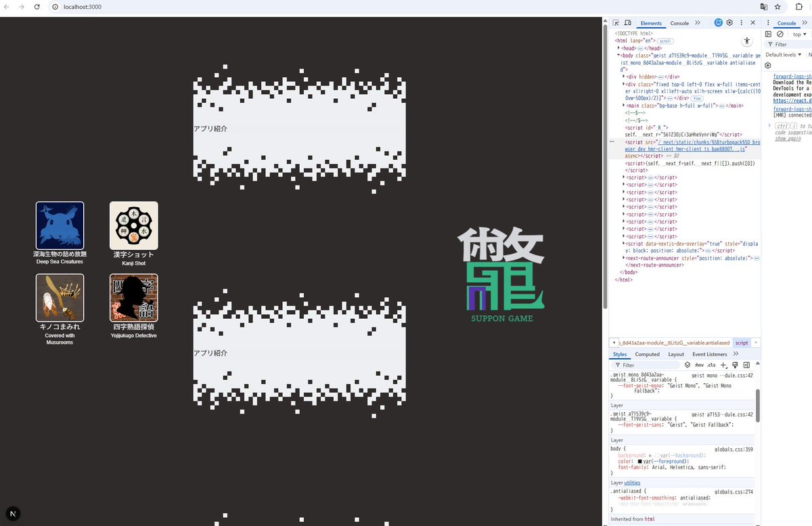Open the Next.js dev tools indicator

pos(13,514)
